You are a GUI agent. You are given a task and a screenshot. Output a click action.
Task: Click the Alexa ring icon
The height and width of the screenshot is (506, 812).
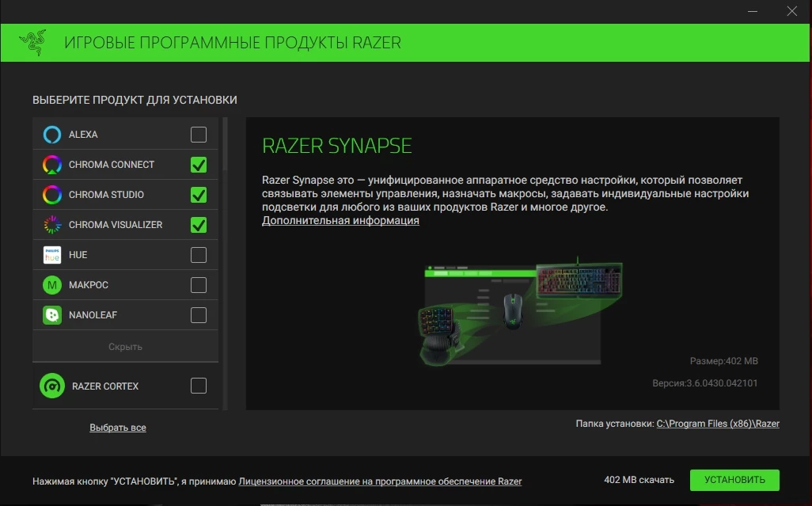[51, 135]
